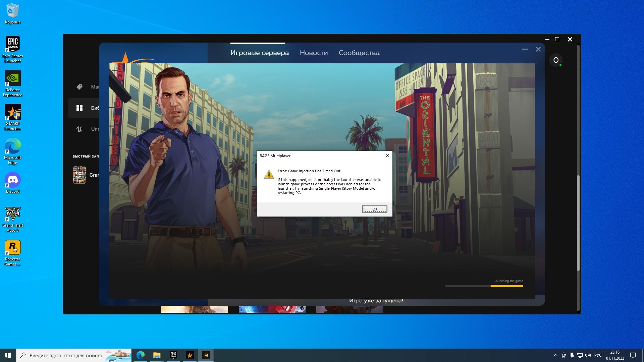Click the Epic Games Launcher vertical scrollbar
644x362 pixels.
[x=578, y=223]
